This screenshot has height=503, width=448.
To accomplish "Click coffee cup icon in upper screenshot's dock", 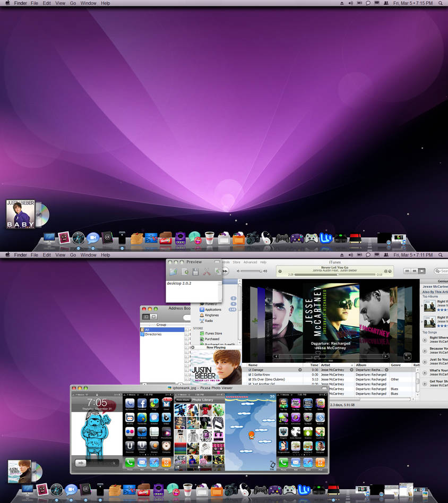I will [210, 238].
